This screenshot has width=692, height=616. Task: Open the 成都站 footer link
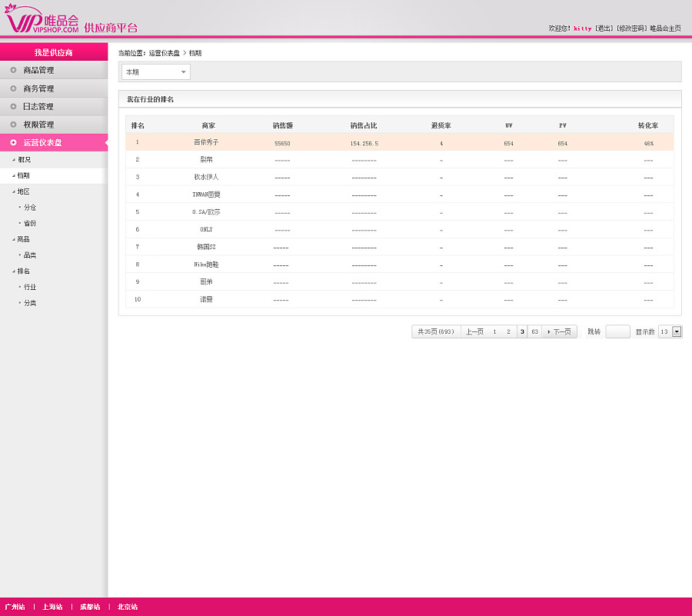90,607
